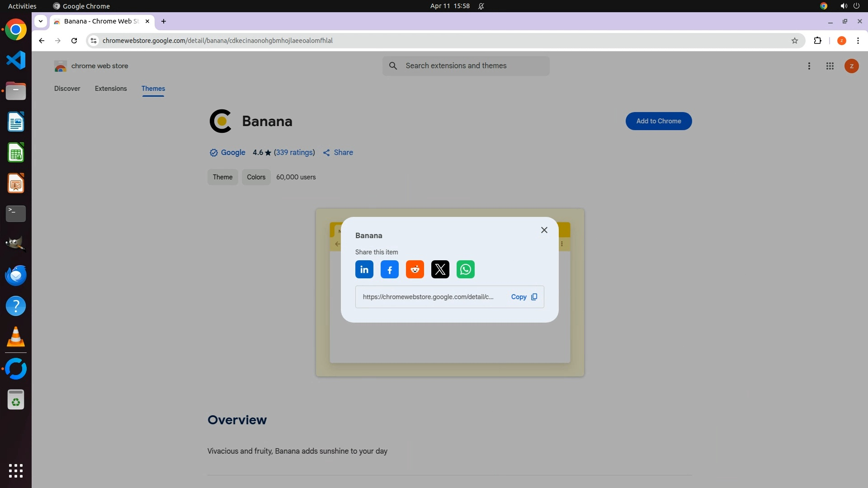Open the Chrome Web Store three-dot menu
Viewport: 868px width, 488px height.
[x=809, y=66]
